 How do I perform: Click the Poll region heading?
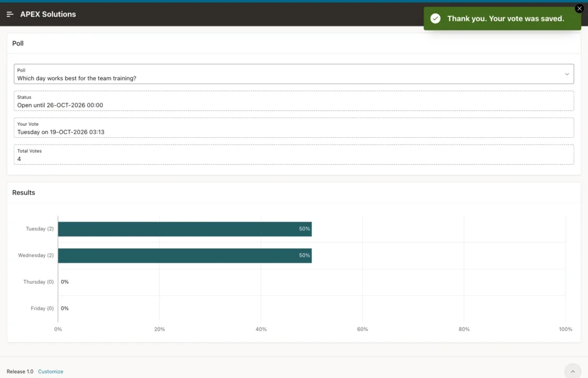tap(18, 44)
